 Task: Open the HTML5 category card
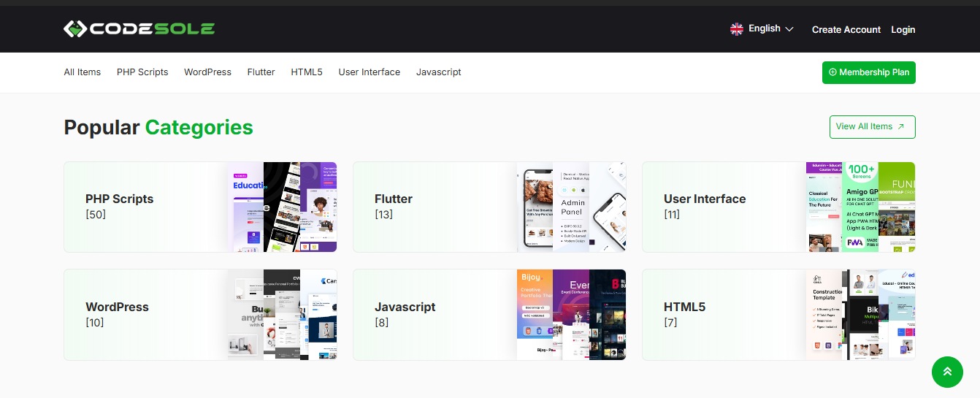click(x=778, y=315)
